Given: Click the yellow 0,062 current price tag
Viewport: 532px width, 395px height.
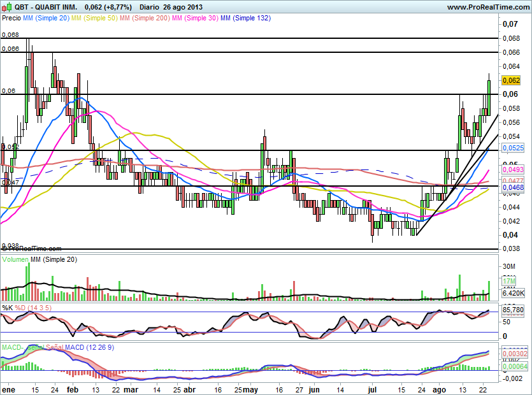Looking at the screenshot, I should [x=512, y=80].
